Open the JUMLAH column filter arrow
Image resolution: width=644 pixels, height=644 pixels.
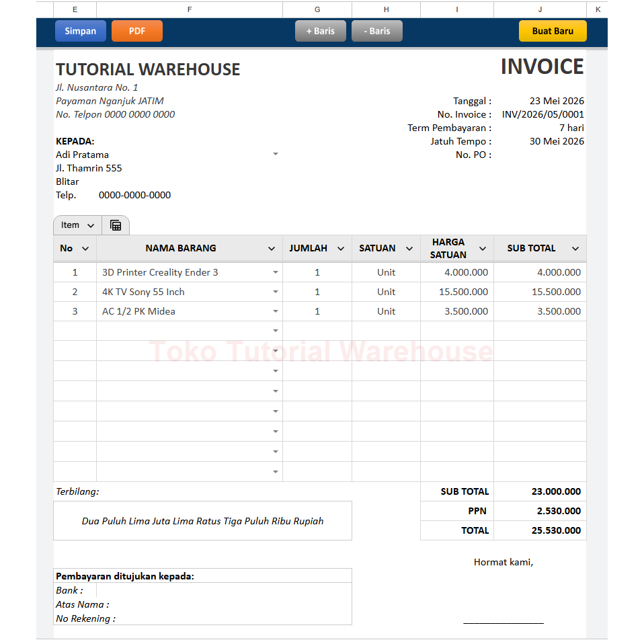[x=341, y=249]
